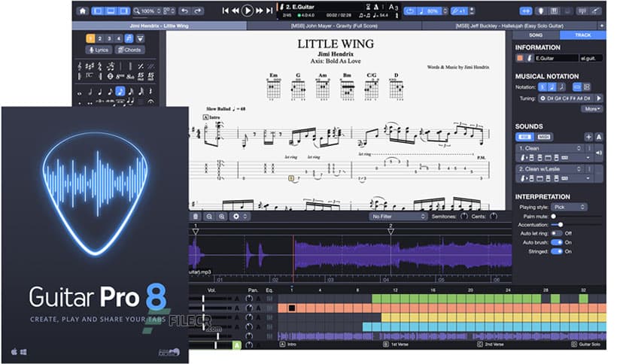The height and width of the screenshot is (364, 629).
Task: Edit the el.guit. short name field
Action: pos(591,58)
